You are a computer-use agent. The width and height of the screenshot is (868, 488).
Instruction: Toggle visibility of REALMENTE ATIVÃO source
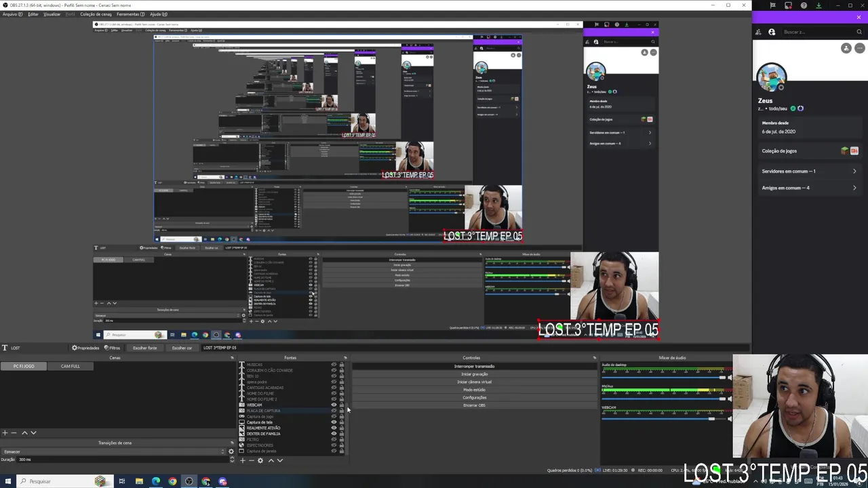pos(334,428)
